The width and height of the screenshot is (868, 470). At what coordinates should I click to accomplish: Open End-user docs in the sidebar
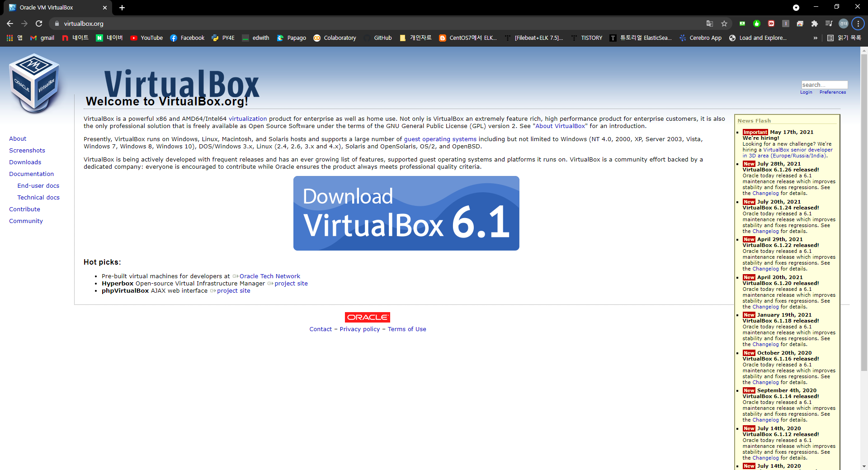coord(38,185)
